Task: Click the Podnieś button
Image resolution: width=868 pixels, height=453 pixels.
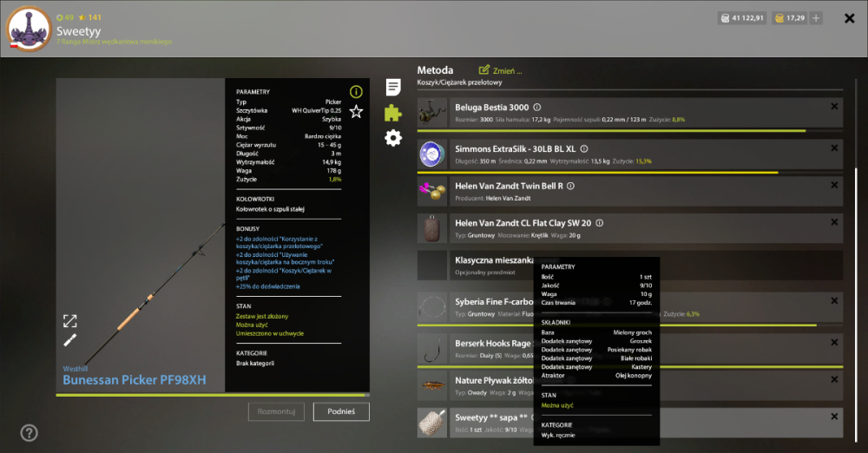Action: (341, 411)
